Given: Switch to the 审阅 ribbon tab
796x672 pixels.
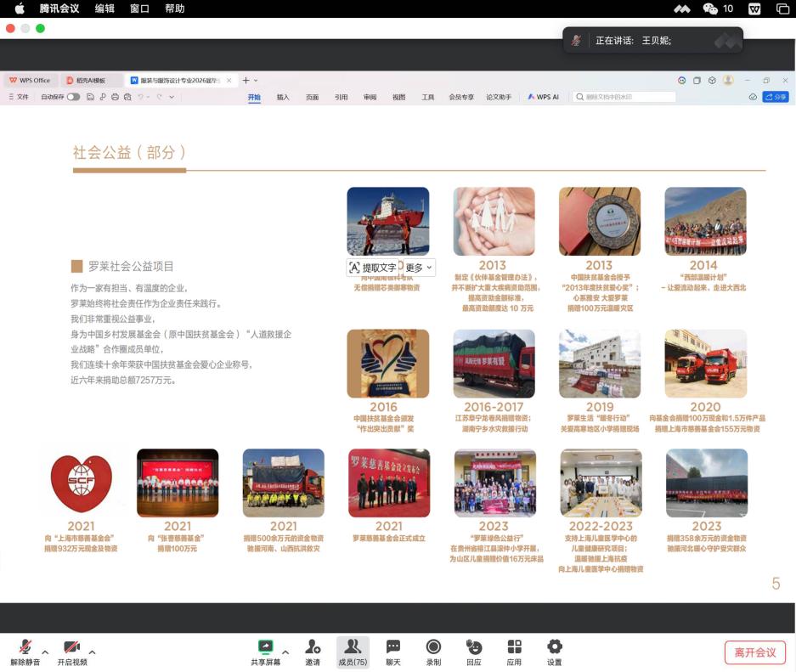Looking at the screenshot, I should (370, 97).
